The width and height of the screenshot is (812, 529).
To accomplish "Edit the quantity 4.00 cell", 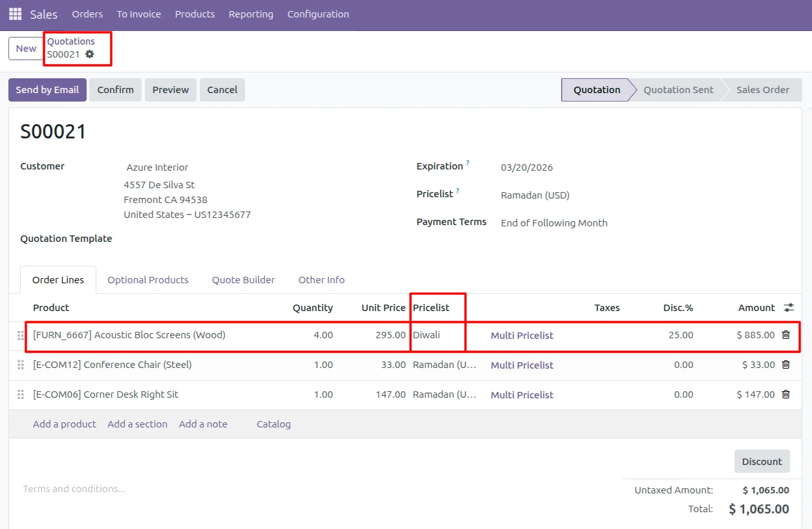I will point(323,335).
